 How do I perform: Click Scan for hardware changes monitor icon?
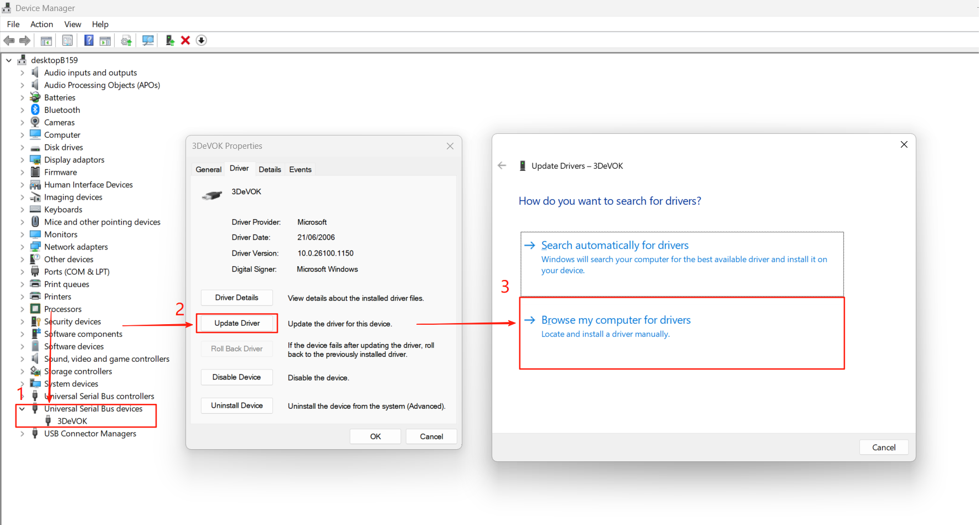click(148, 40)
